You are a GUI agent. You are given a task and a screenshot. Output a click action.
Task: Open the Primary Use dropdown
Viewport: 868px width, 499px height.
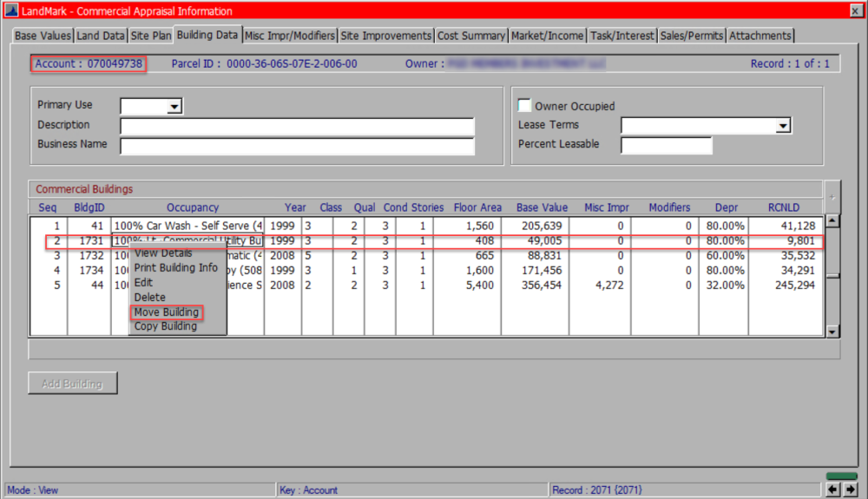point(174,106)
